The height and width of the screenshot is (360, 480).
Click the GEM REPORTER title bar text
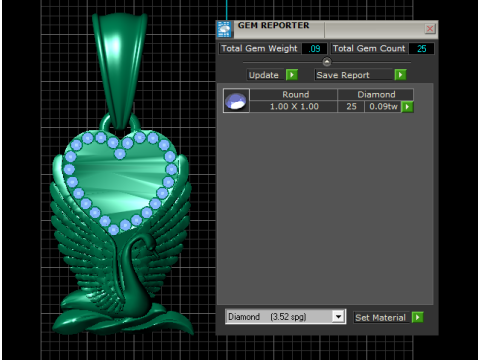click(x=273, y=25)
